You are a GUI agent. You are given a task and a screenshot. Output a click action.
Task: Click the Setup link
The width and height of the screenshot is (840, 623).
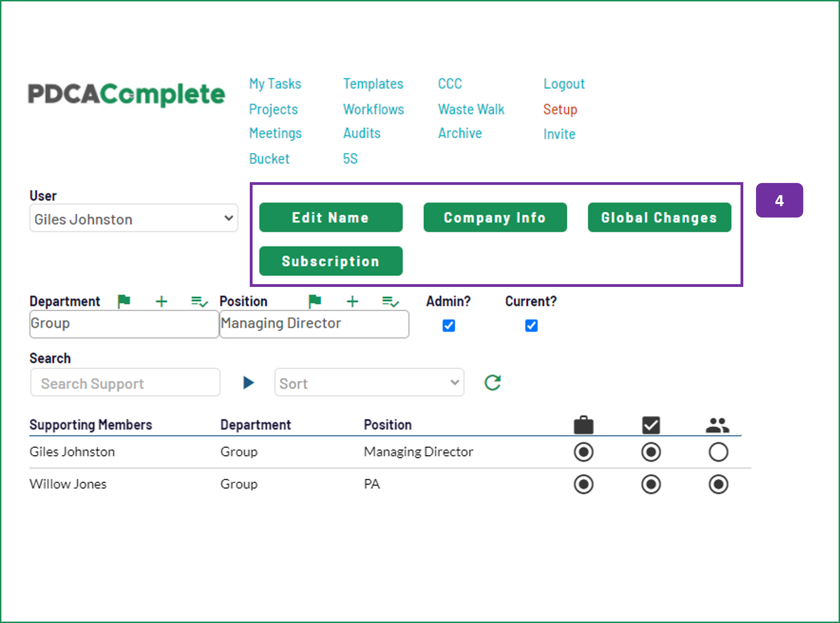coord(560,109)
